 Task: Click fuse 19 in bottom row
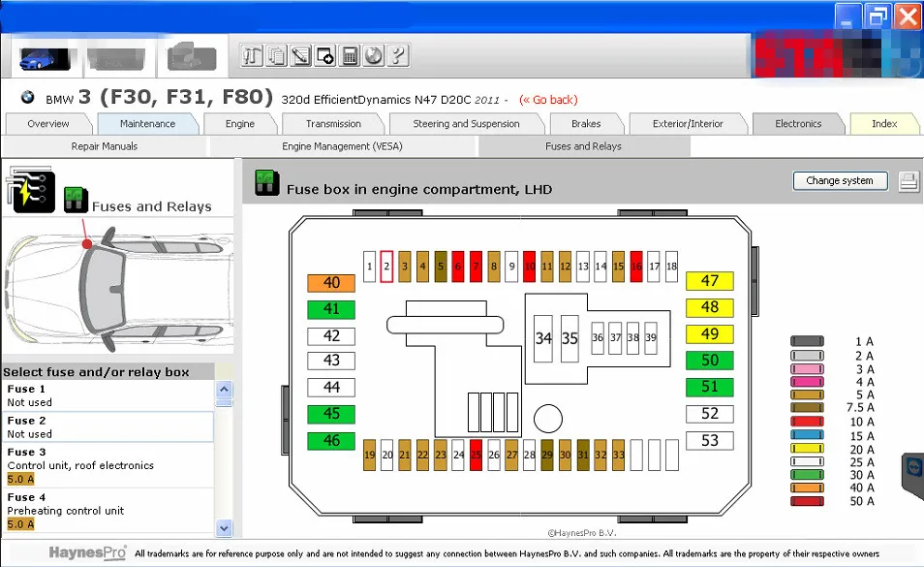369,455
